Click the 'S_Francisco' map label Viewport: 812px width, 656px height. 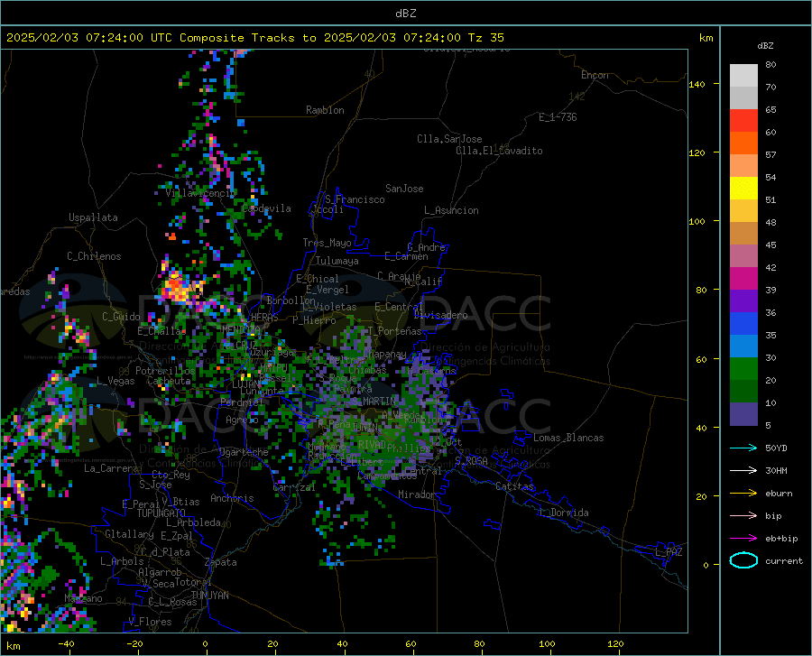coord(355,199)
